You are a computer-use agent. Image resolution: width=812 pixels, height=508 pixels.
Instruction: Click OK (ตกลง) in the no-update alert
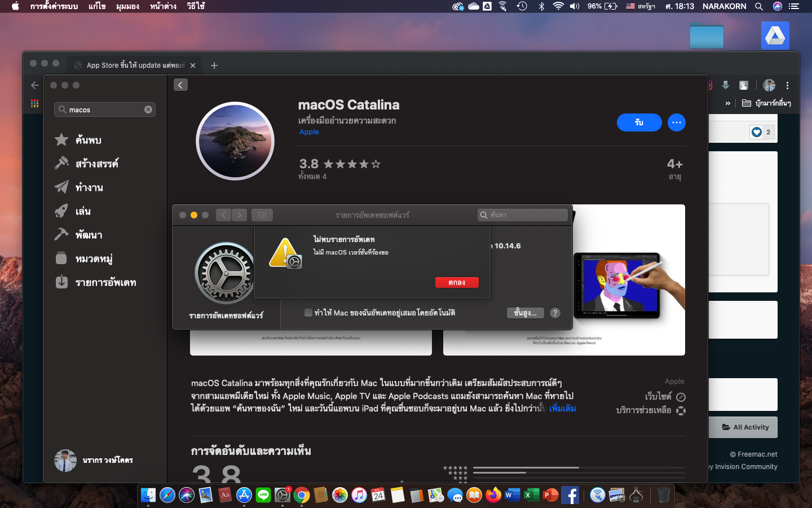[x=457, y=282]
